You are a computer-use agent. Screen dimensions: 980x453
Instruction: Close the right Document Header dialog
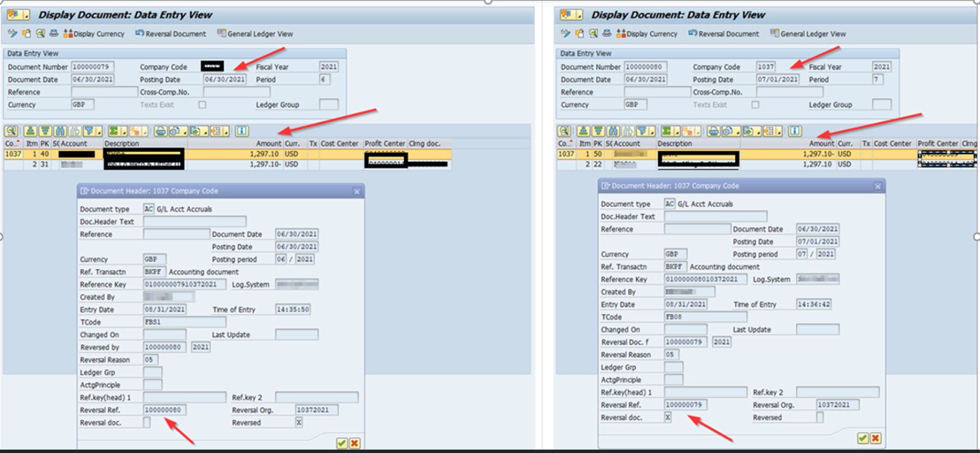877,186
